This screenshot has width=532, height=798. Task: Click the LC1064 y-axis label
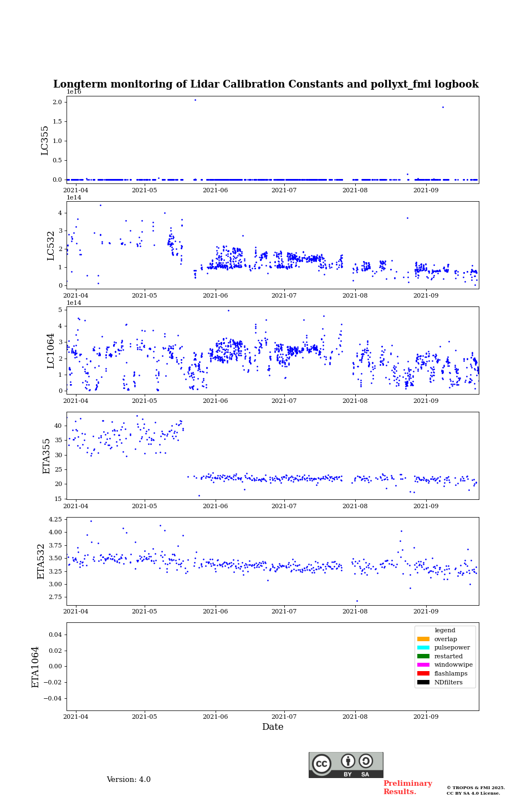(51, 351)
